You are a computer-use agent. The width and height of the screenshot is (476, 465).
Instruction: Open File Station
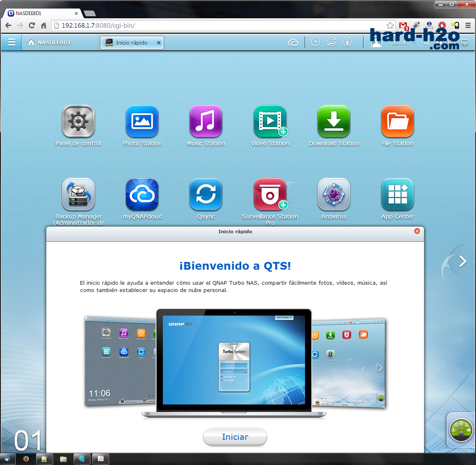(397, 121)
